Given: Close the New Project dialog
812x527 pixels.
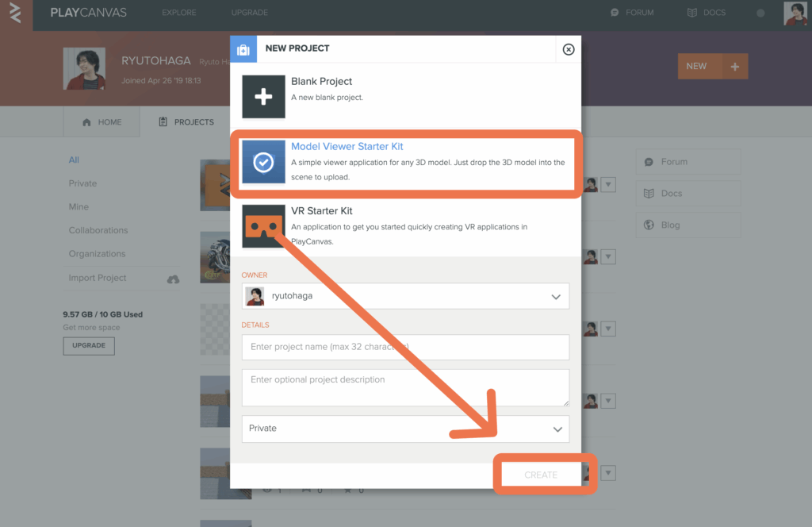Looking at the screenshot, I should [569, 49].
